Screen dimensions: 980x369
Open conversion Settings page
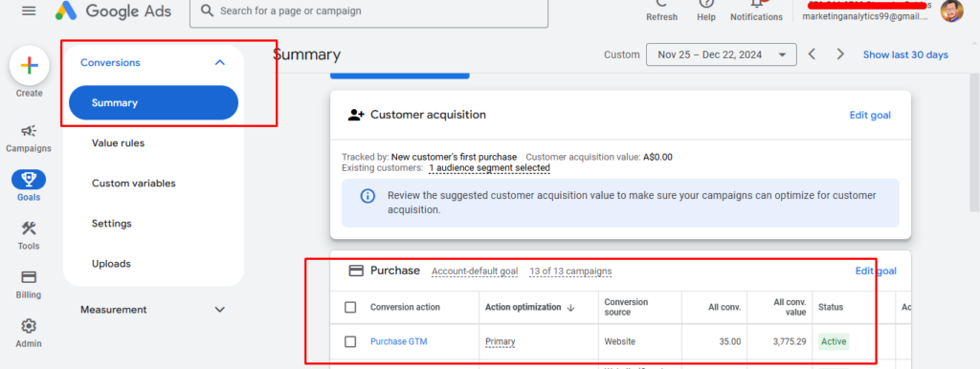click(x=112, y=224)
